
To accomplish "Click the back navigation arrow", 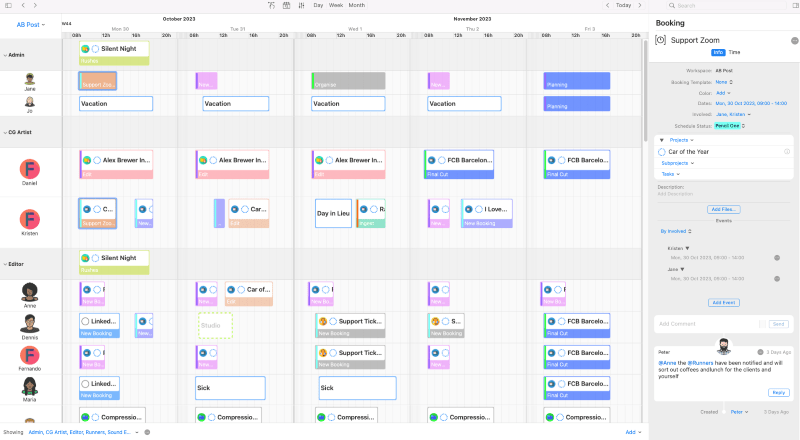I will [x=22, y=5].
